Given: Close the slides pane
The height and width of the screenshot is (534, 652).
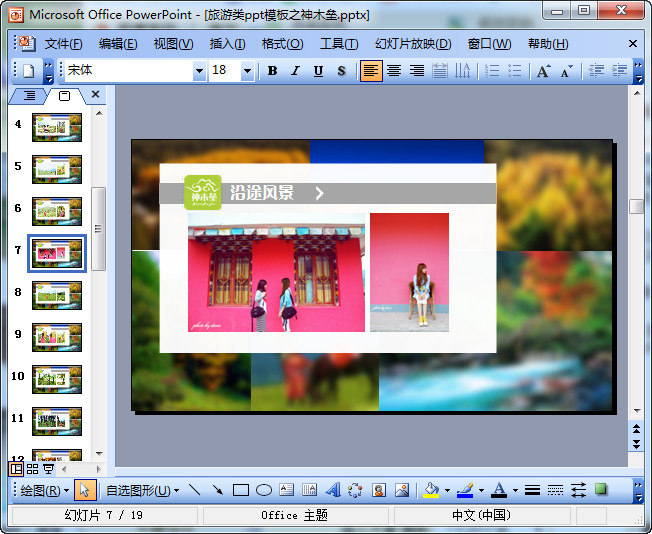Looking at the screenshot, I should [95, 94].
